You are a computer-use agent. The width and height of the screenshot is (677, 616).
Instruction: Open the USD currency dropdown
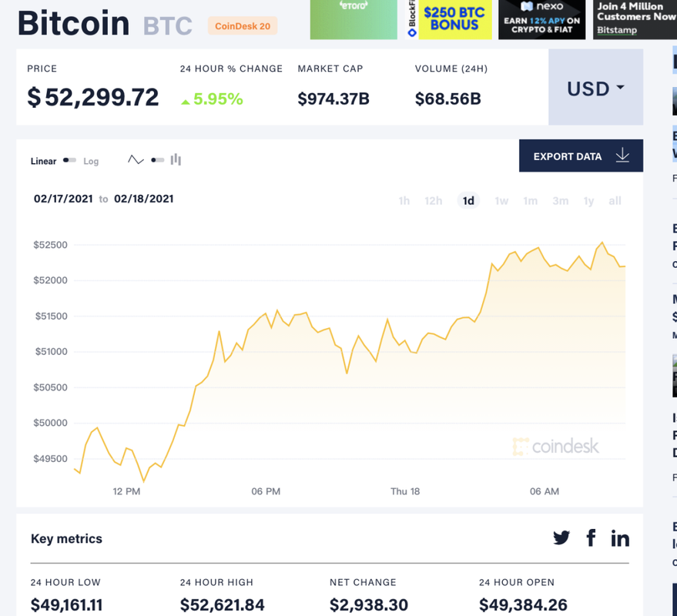point(595,89)
